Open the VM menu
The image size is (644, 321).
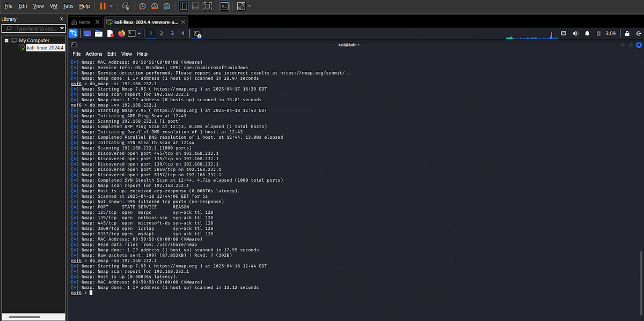(x=54, y=6)
